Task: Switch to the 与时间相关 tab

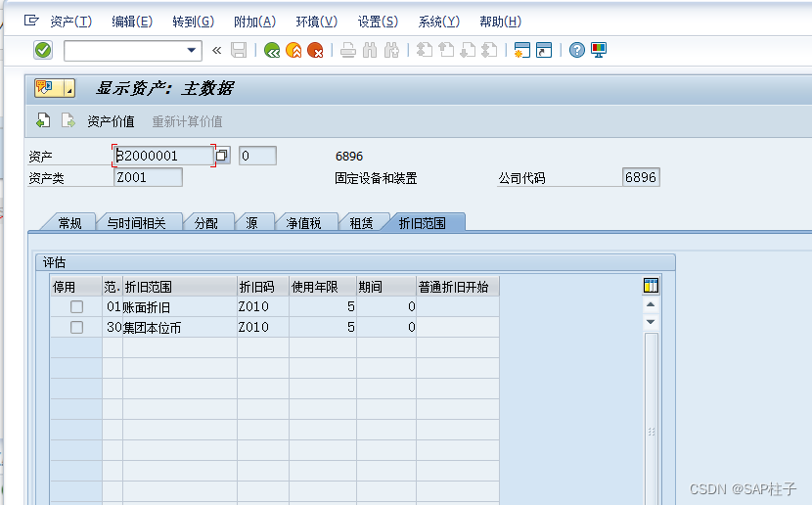Action: point(137,223)
